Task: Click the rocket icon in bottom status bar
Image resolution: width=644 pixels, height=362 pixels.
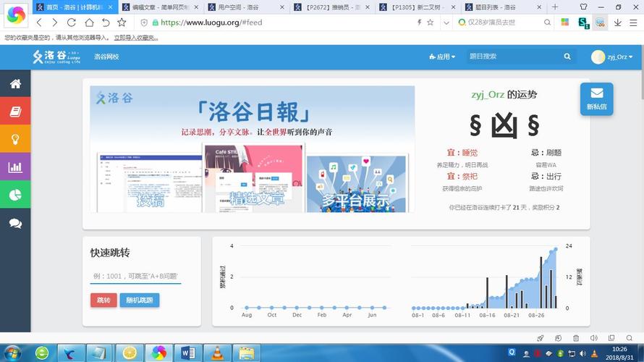Action: click(540, 338)
